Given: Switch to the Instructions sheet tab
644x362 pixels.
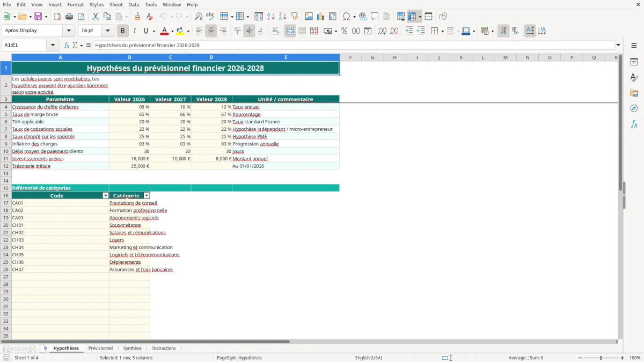Looking at the screenshot, I should point(164,348).
